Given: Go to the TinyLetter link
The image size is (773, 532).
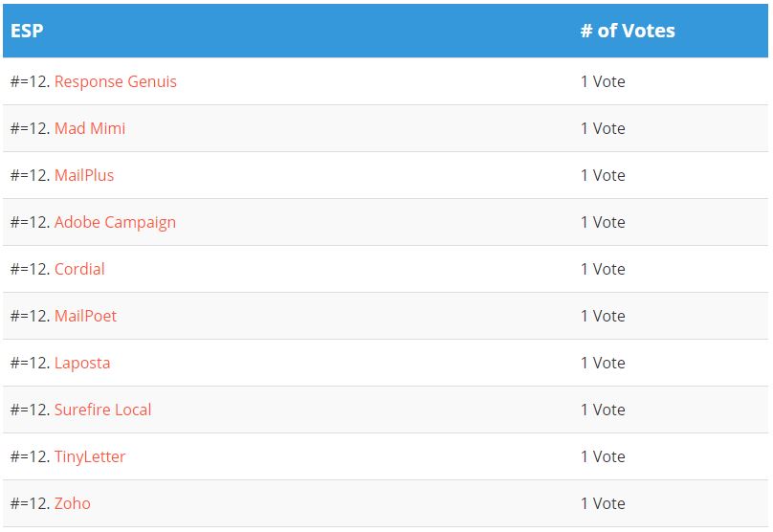Looking at the screenshot, I should pyautogui.click(x=90, y=456).
